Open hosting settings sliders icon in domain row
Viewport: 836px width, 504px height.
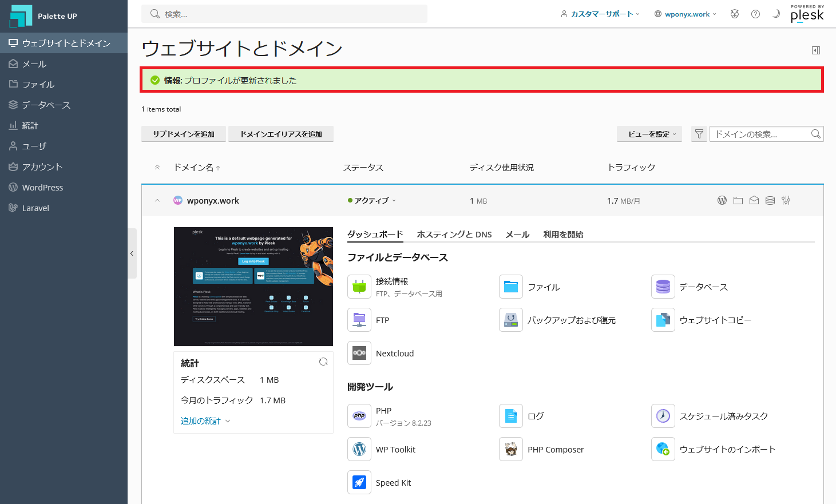tap(786, 200)
